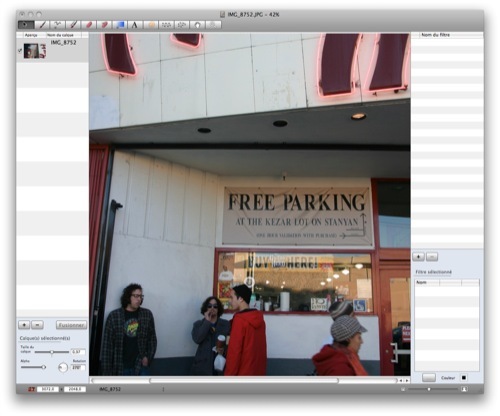500x416 pixels.
Task: Click the image width field in status bar
Action: (x=48, y=389)
